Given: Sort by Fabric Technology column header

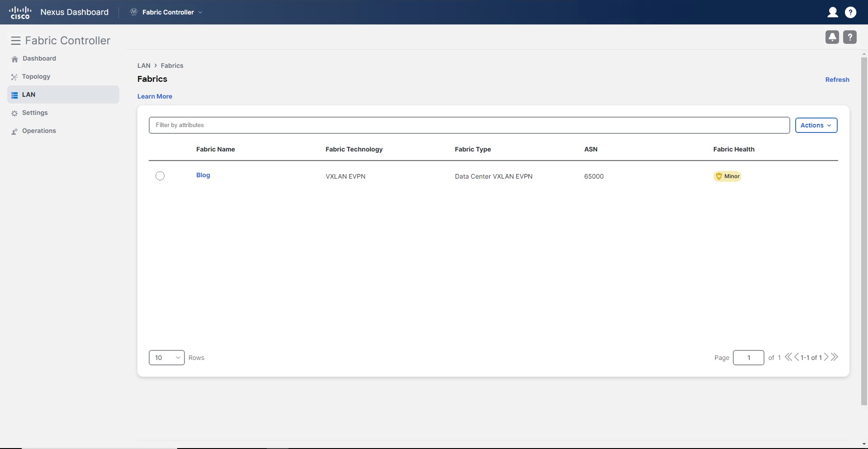Looking at the screenshot, I should [354, 149].
